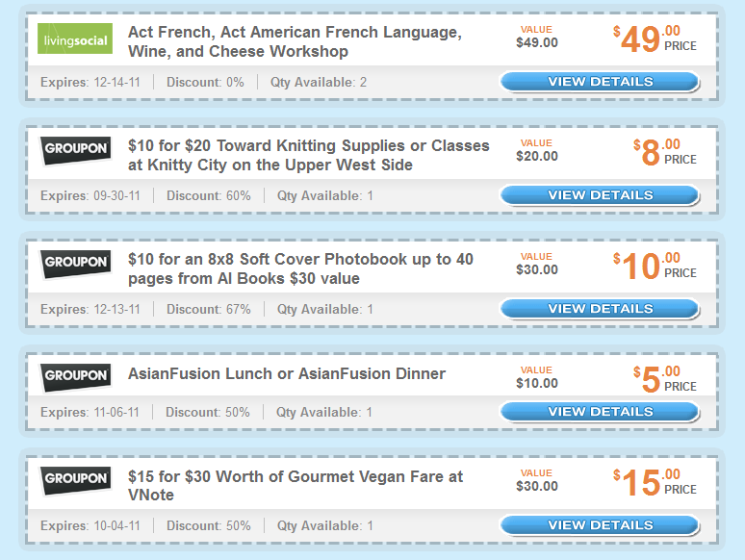The width and height of the screenshot is (745, 560).
Task: Click the Groupon logo on Photobook deal
Action: (x=76, y=264)
